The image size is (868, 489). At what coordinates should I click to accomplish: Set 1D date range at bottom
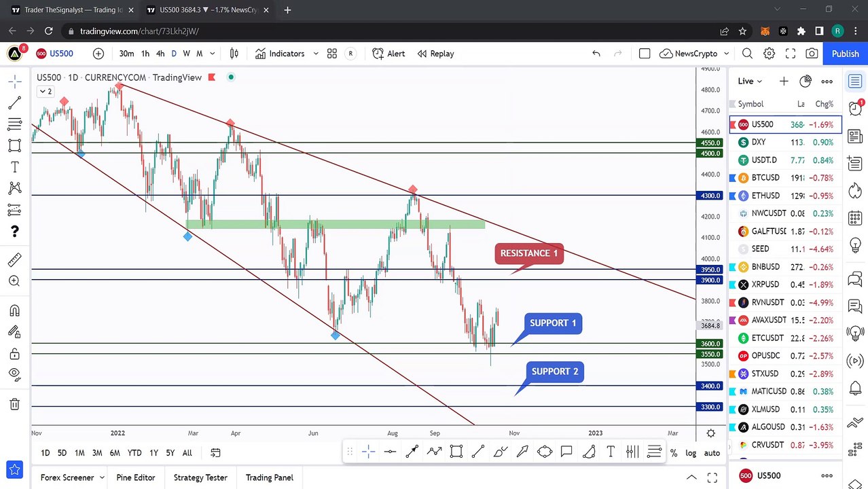45,453
